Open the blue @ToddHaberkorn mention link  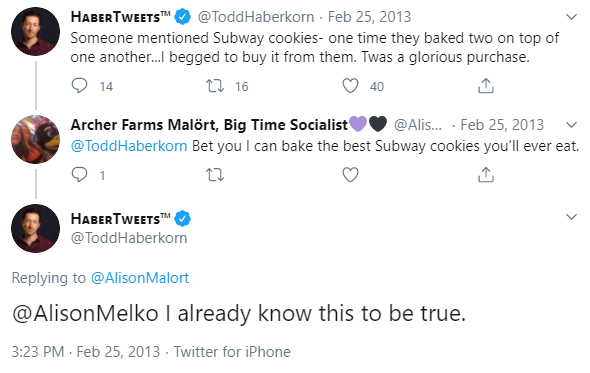pyautogui.click(x=129, y=146)
